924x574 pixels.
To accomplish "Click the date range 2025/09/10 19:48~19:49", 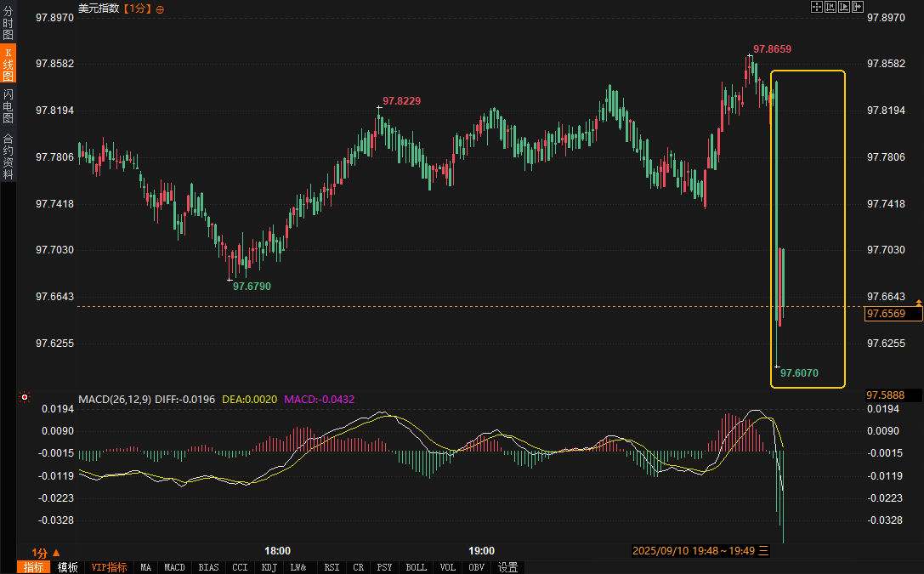I will (x=694, y=551).
